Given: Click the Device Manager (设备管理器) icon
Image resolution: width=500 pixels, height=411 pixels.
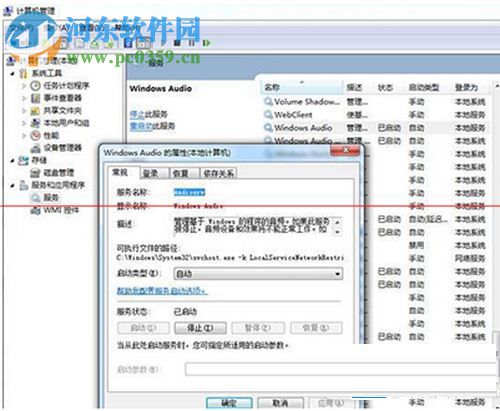Looking at the screenshot, I should click(x=35, y=148).
